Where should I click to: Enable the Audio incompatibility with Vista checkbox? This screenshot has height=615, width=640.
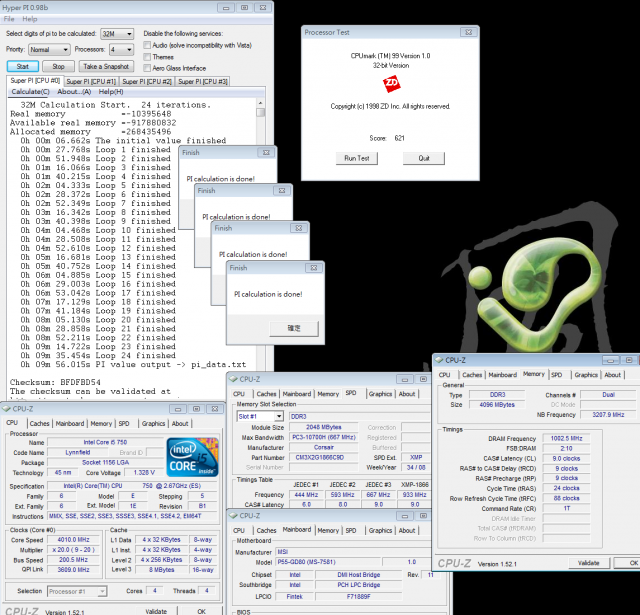147,45
